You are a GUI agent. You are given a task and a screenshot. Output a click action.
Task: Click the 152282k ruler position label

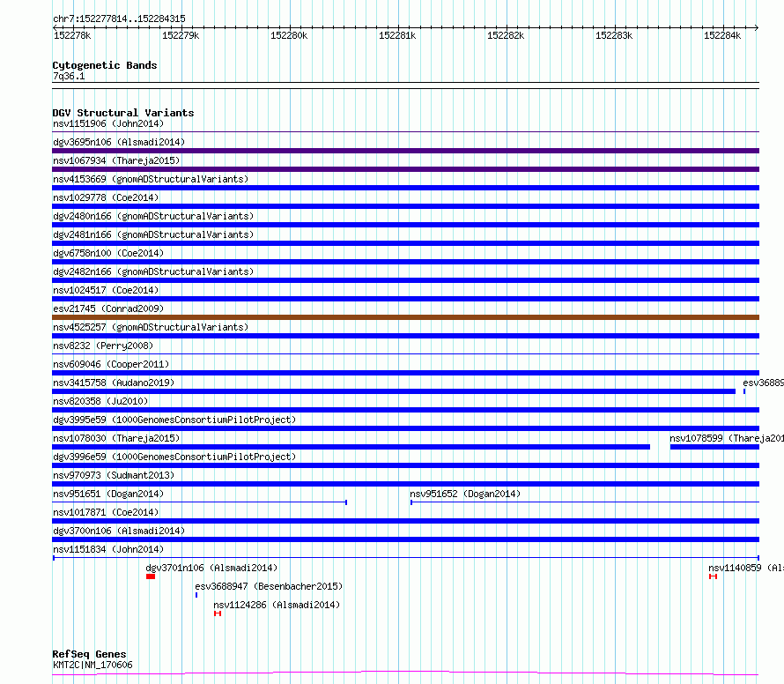click(506, 35)
